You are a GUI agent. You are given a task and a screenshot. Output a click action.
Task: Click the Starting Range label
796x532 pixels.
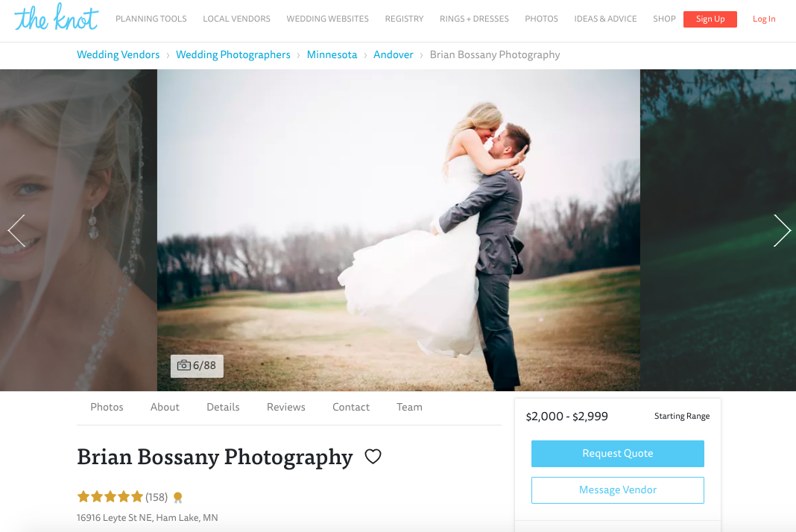[682, 417]
